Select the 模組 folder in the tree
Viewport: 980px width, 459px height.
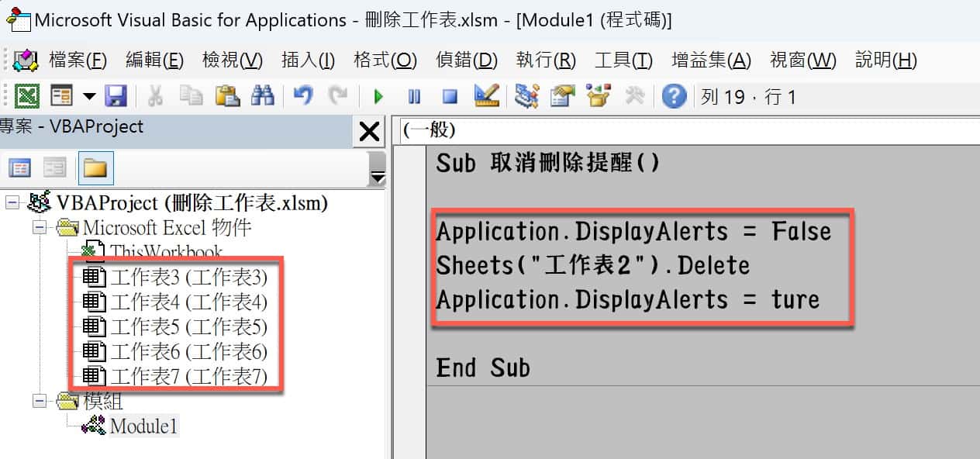click(102, 401)
